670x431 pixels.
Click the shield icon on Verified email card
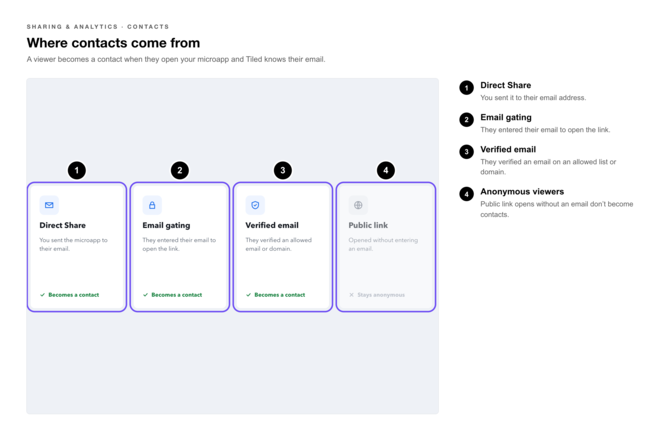(255, 205)
